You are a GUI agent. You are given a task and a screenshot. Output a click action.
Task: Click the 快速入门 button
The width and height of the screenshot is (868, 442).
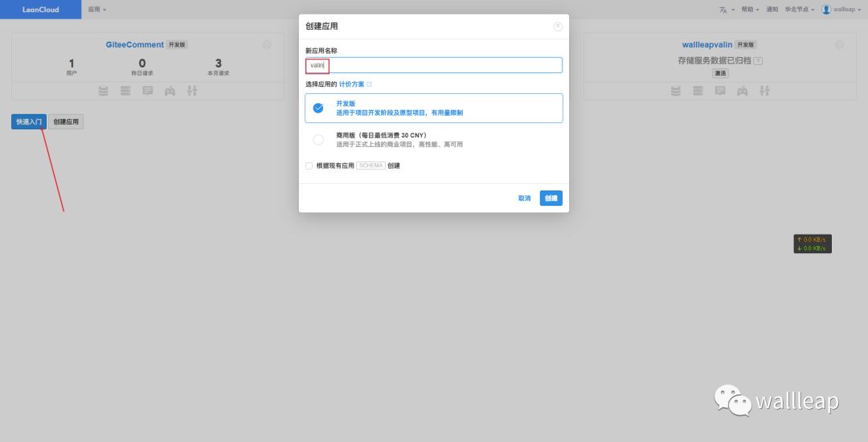[29, 121]
